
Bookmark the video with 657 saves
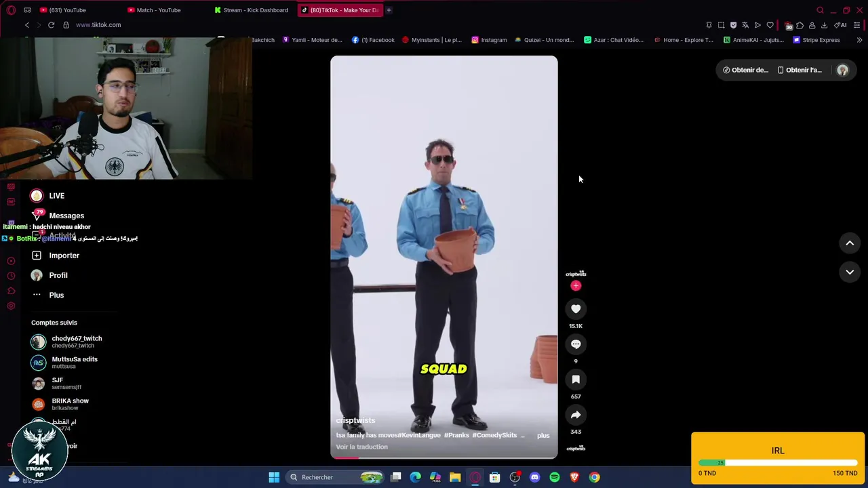pyautogui.click(x=576, y=380)
